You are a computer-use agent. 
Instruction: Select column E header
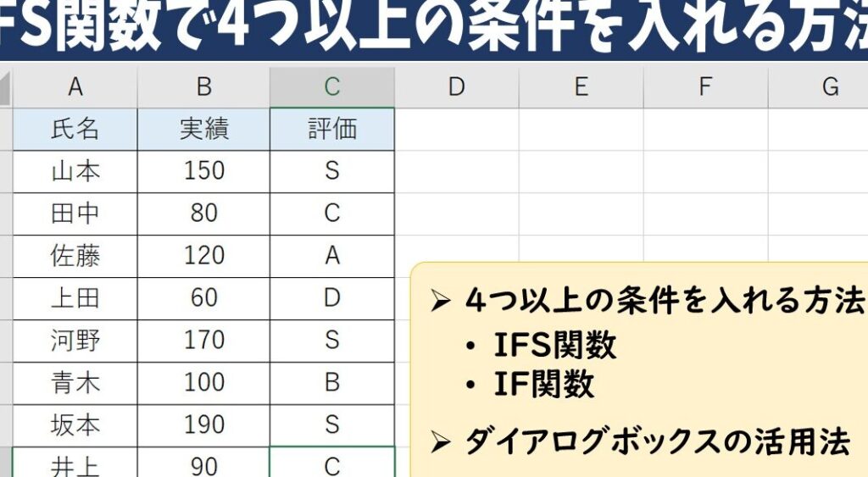click(581, 86)
